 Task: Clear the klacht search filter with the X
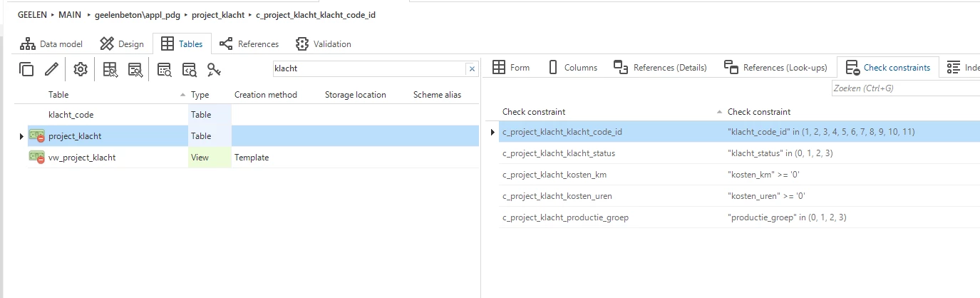pyautogui.click(x=471, y=69)
